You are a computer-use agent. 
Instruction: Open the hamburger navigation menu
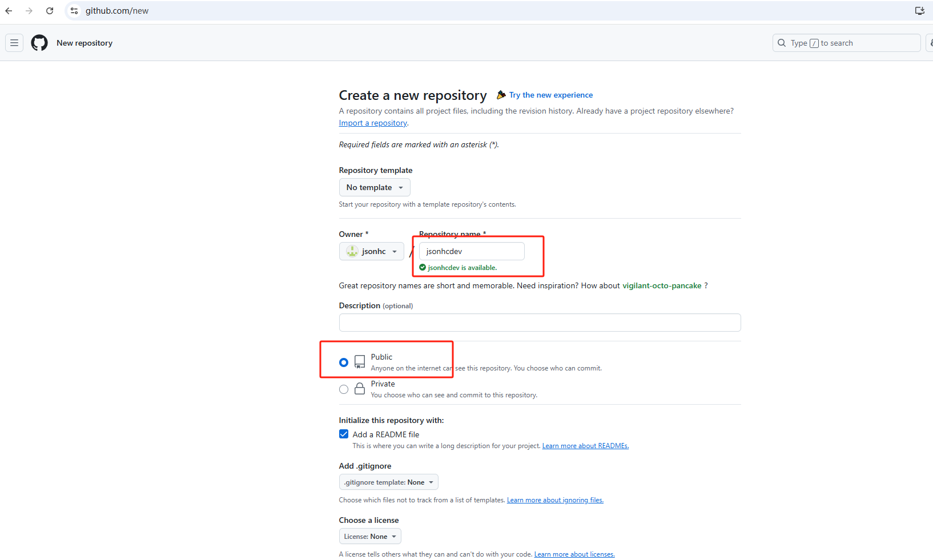click(14, 43)
